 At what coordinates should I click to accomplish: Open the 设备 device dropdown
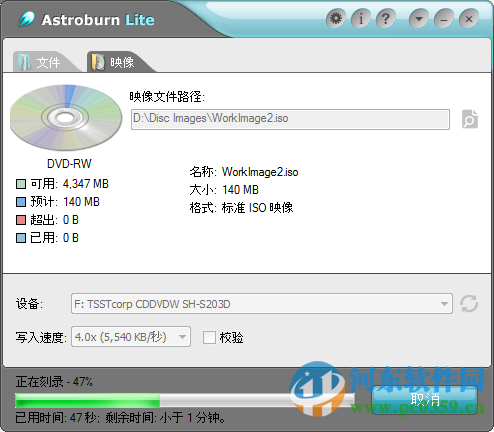262,304
